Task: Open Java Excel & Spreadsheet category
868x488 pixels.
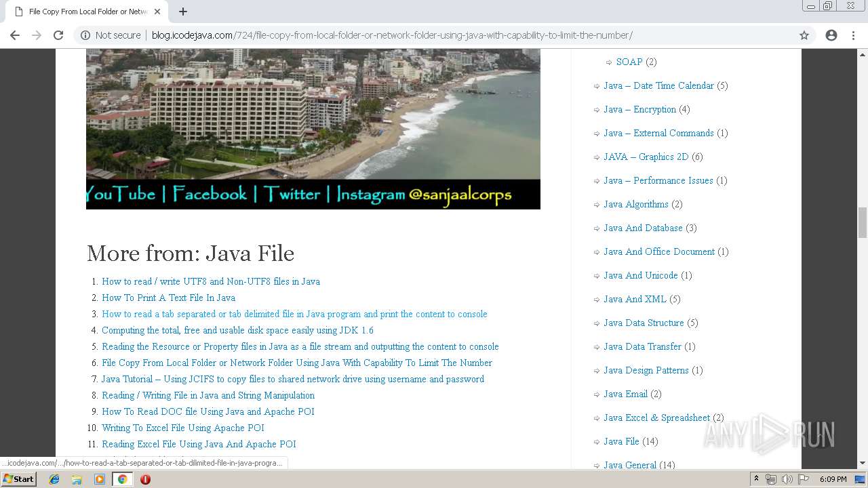Action: click(x=657, y=418)
